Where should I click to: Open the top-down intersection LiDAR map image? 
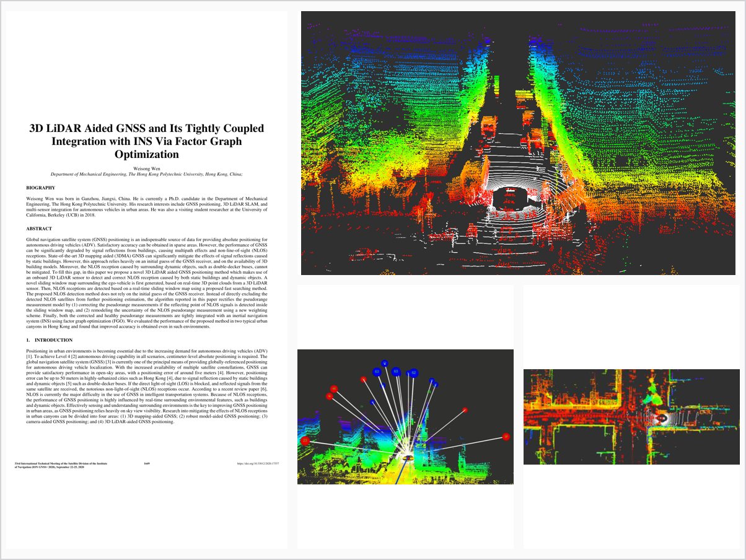point(631,417)
